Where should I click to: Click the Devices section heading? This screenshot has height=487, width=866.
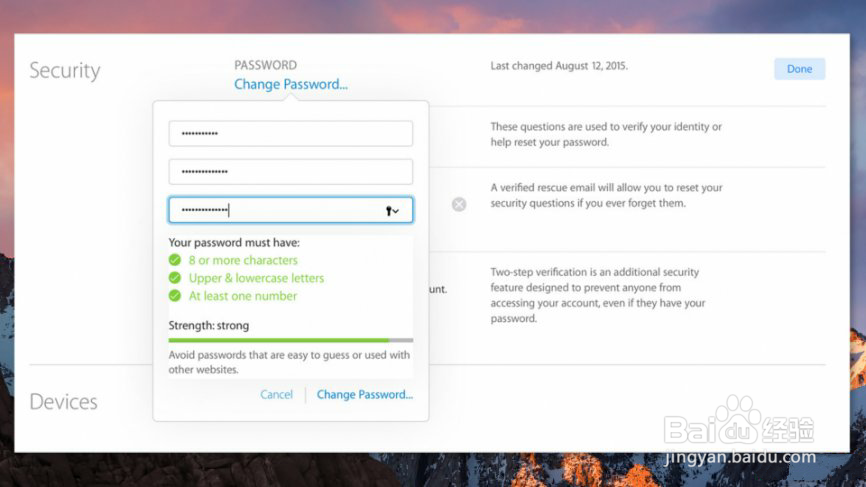click(63, 402)
